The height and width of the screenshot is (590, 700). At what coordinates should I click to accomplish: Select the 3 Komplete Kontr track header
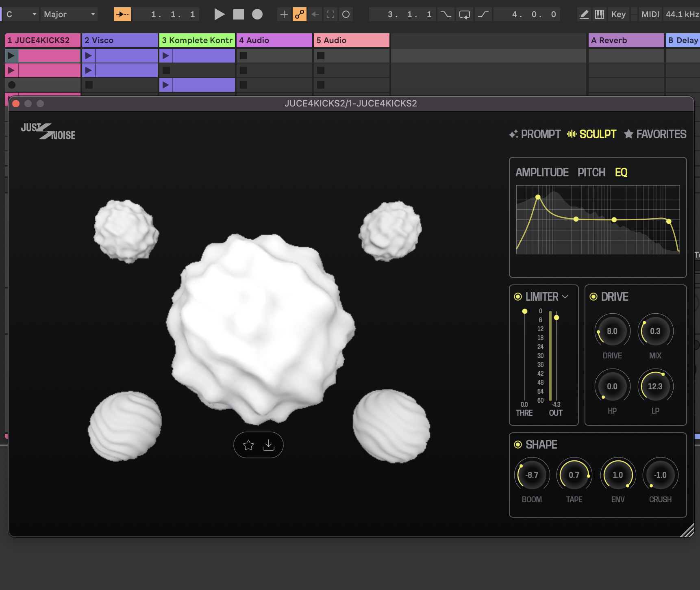point(197,40)
